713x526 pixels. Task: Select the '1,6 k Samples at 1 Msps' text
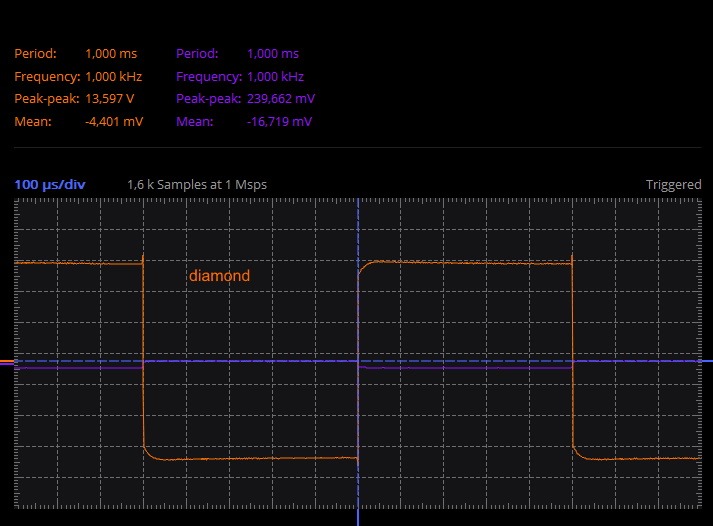(197, 185)
